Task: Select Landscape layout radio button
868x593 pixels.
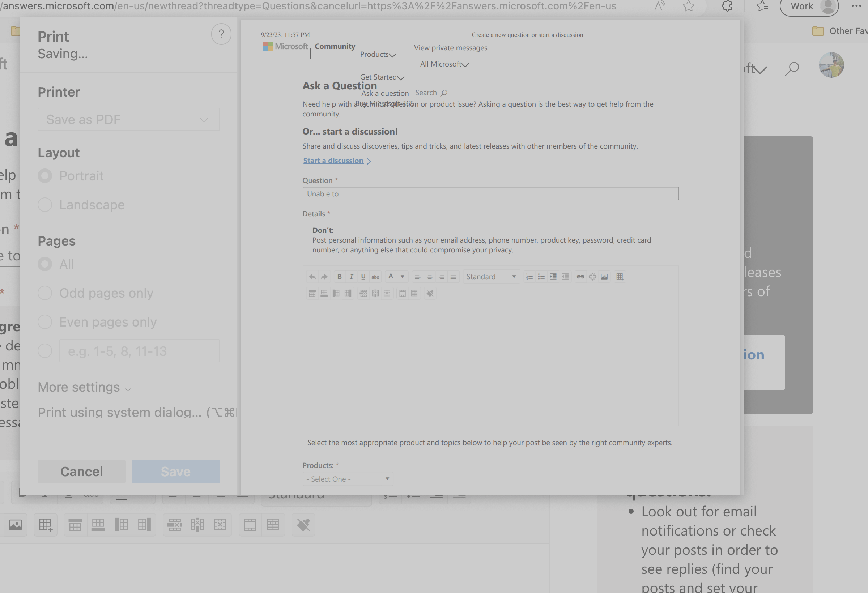Action: pos(45,205)
